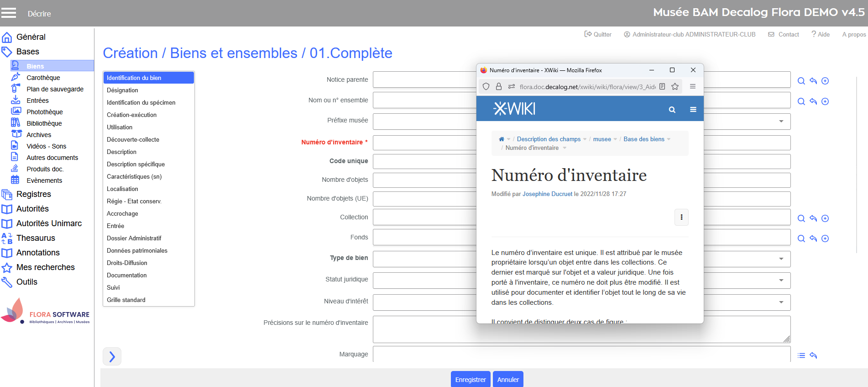This screenshot has height=387, width=868.
Task: Open Localisation section in the form menu
Action: tap(122, 189)
